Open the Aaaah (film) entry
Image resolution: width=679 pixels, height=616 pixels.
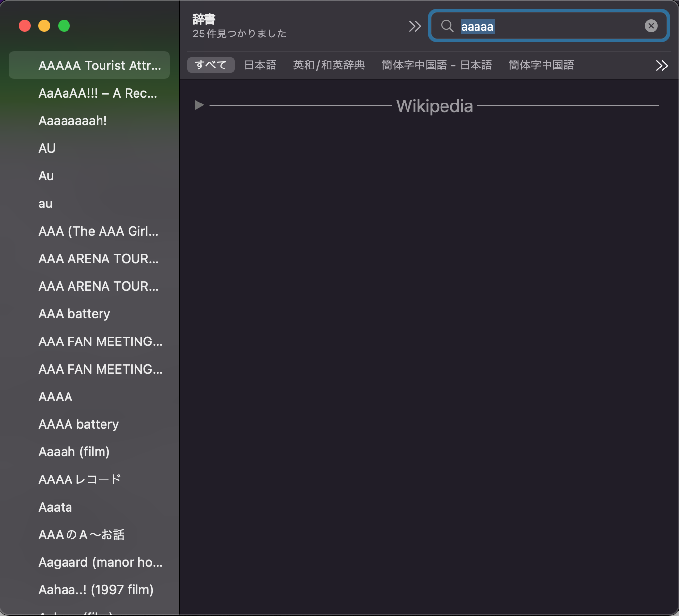(74, 452)
